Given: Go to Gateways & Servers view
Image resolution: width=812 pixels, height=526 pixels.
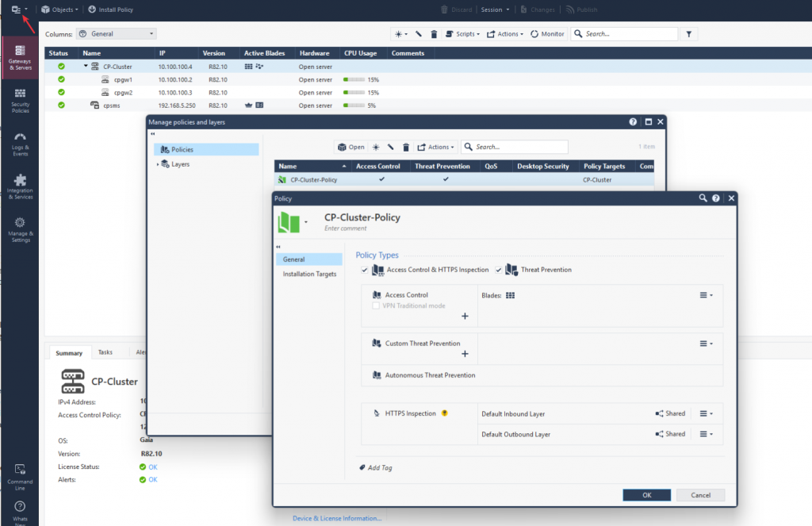Looking at the screenshot, I should point(20,57).
